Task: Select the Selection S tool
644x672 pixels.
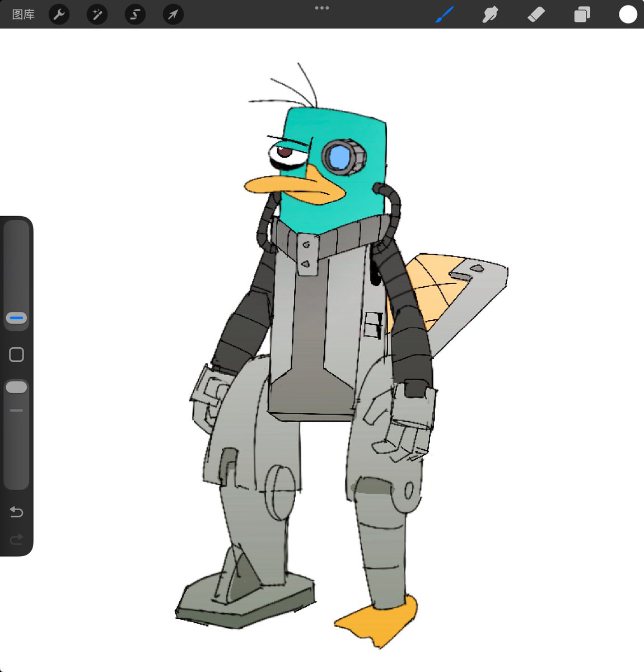Action: coord(135,15)
